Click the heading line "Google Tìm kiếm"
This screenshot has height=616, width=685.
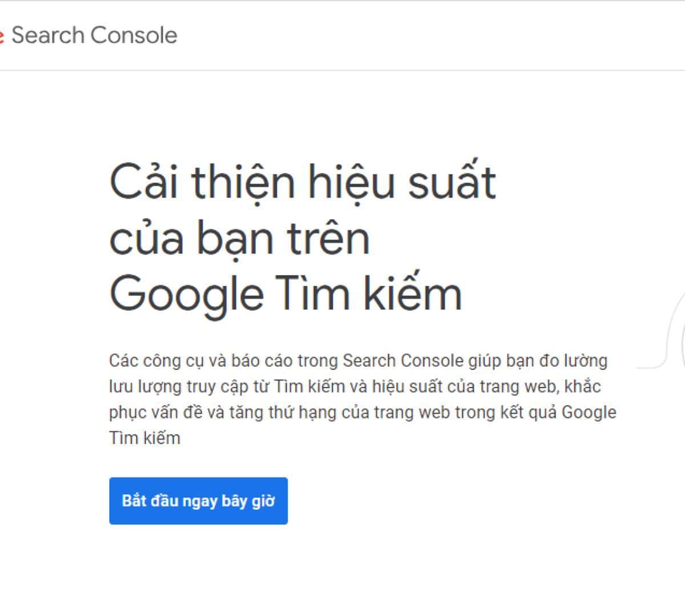pos(285,294)
